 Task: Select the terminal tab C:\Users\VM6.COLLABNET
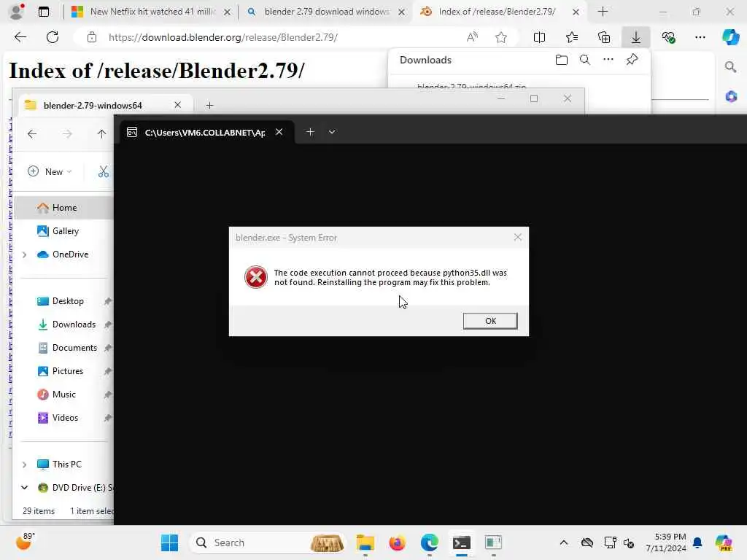[x=205, y=133]
